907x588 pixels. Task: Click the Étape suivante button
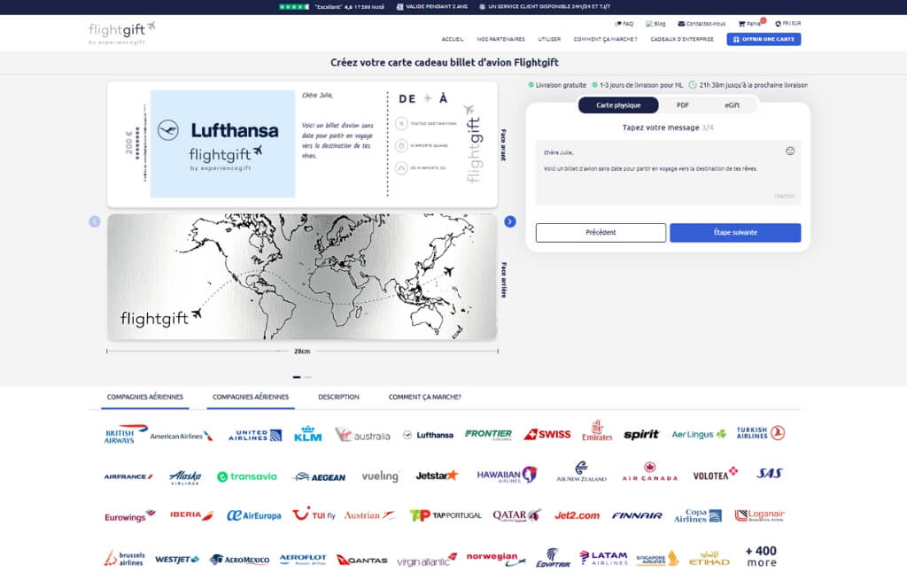[x=735, y=233]
